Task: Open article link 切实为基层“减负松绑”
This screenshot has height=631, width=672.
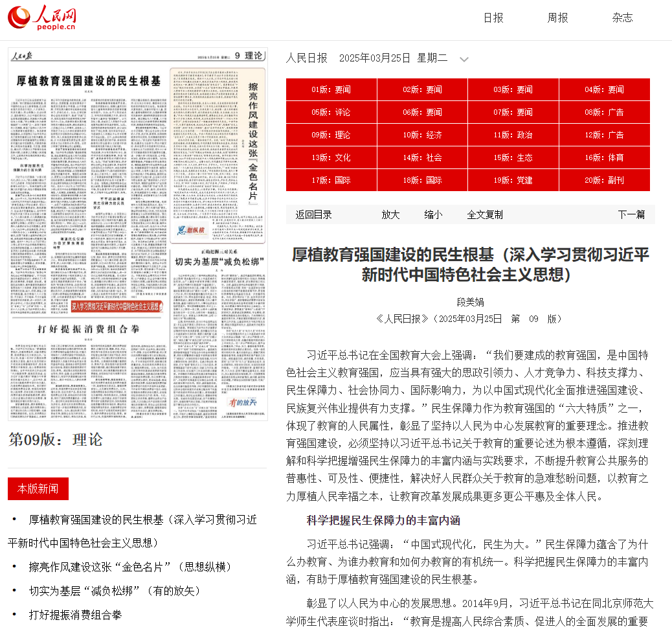Action: pyautogui.click(x=115, y=591)
